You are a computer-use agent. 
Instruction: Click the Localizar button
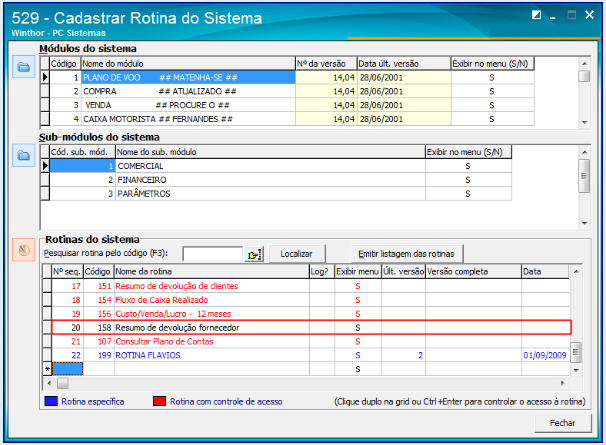(296, 254)
